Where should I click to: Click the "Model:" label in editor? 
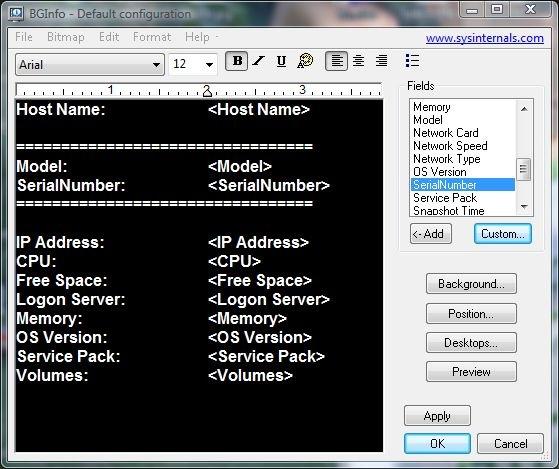[x=42, y=166]
